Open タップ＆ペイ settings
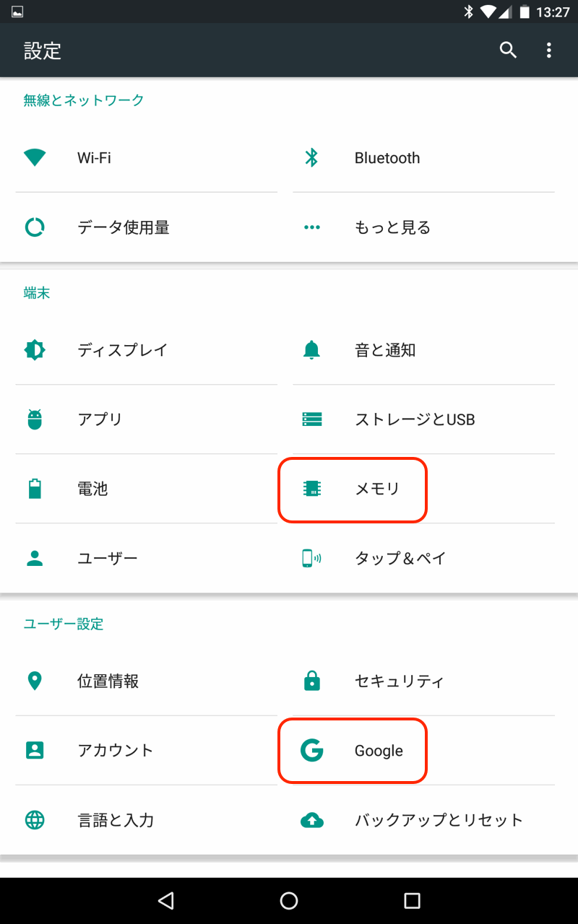Screen dimensions: 578x924 (400, 558)
